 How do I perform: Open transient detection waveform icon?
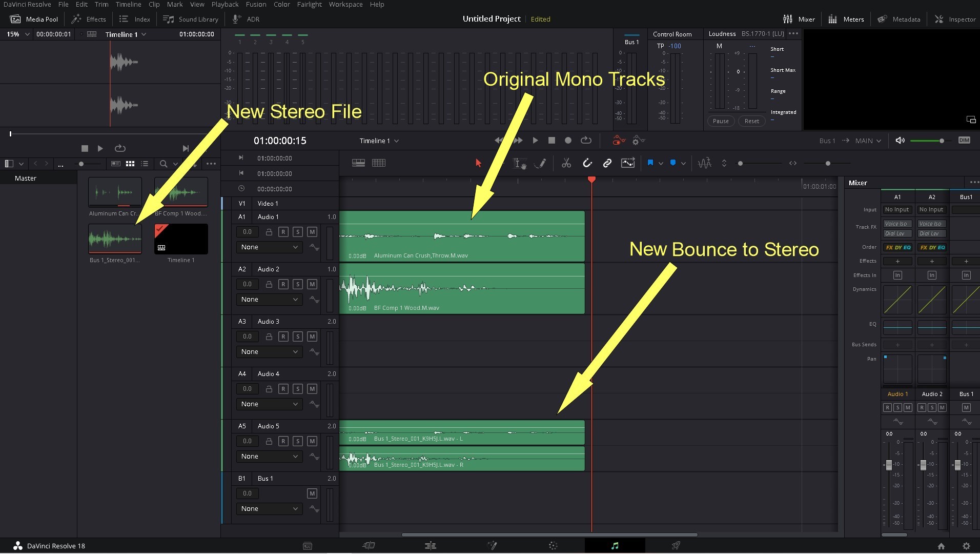704,163
